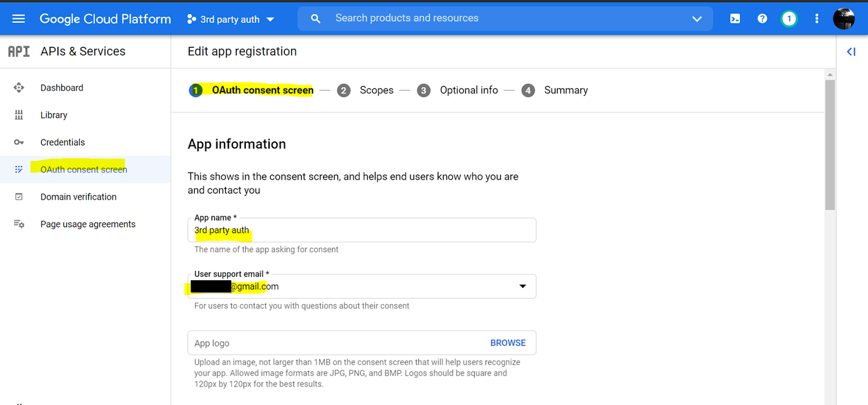Expand the search bar dropdown chevron
Viewport: 868px width, 405px height.
point(697,19)
